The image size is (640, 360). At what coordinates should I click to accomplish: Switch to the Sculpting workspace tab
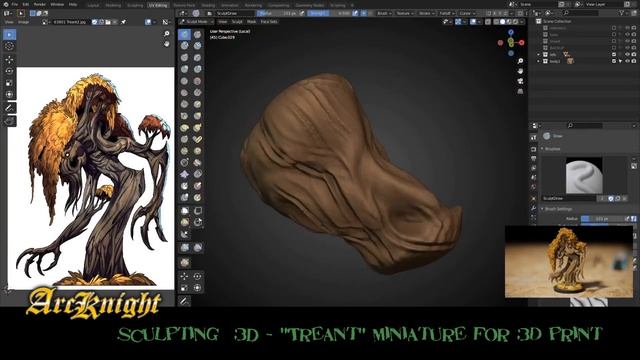135,5
